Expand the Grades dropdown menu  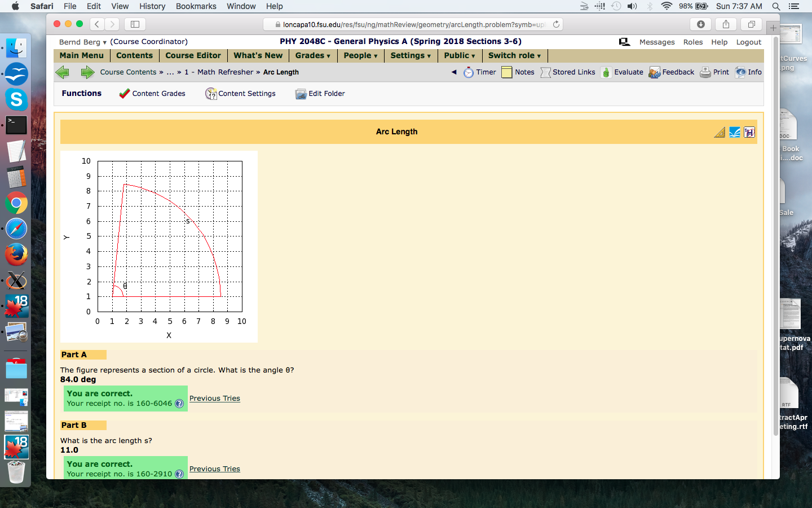(x=313, y=55)
